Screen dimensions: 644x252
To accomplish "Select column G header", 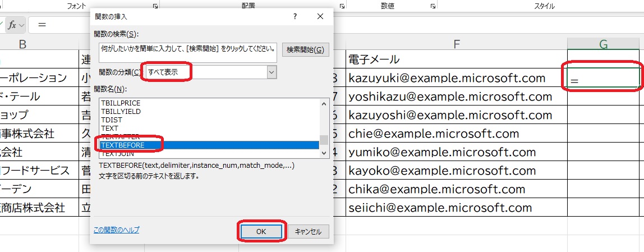I will 604,45.
